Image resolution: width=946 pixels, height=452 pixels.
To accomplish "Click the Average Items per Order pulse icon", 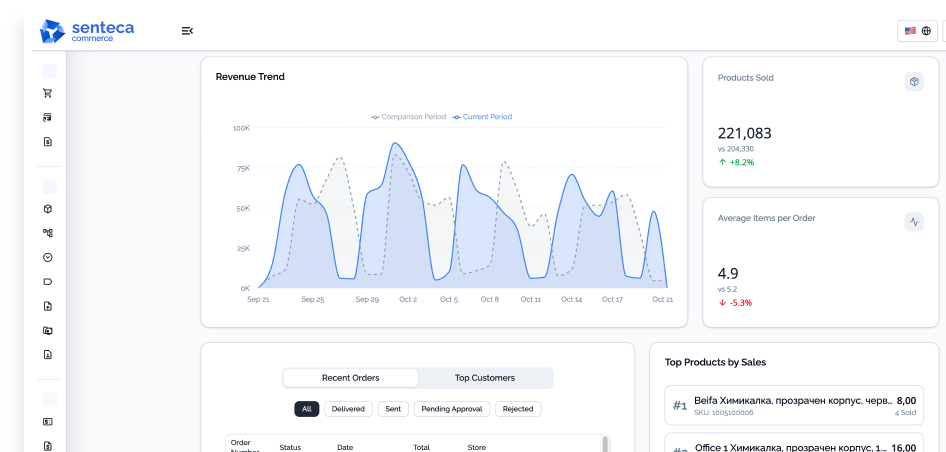I will 914,221.
